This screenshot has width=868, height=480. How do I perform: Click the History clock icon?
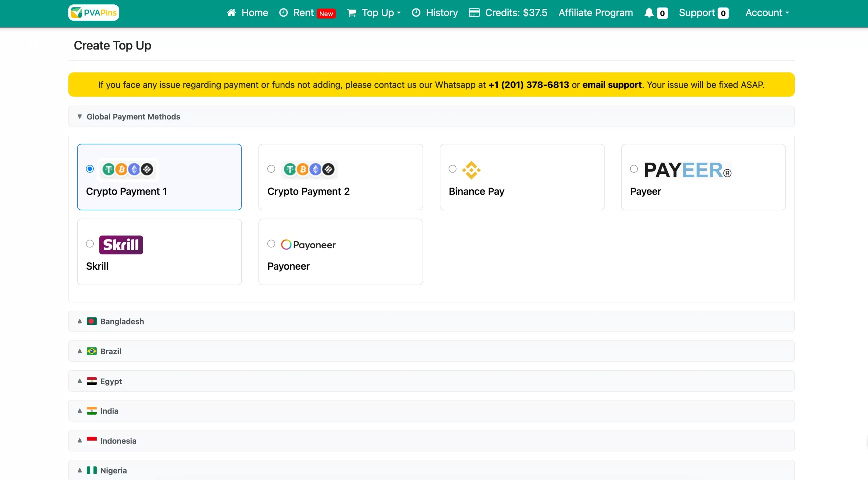[416, 13]
